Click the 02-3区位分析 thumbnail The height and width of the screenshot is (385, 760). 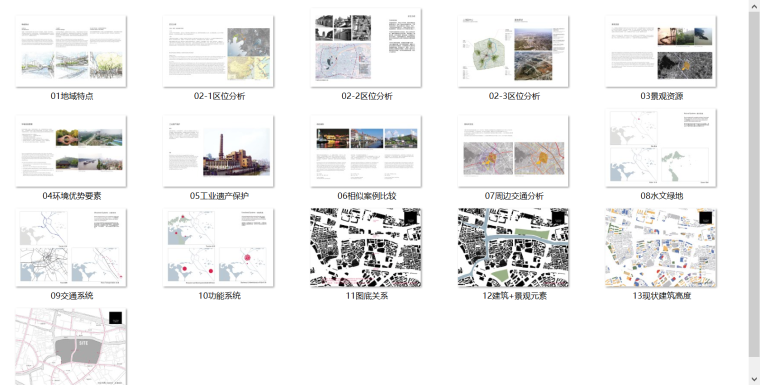[x=513, y=51]
